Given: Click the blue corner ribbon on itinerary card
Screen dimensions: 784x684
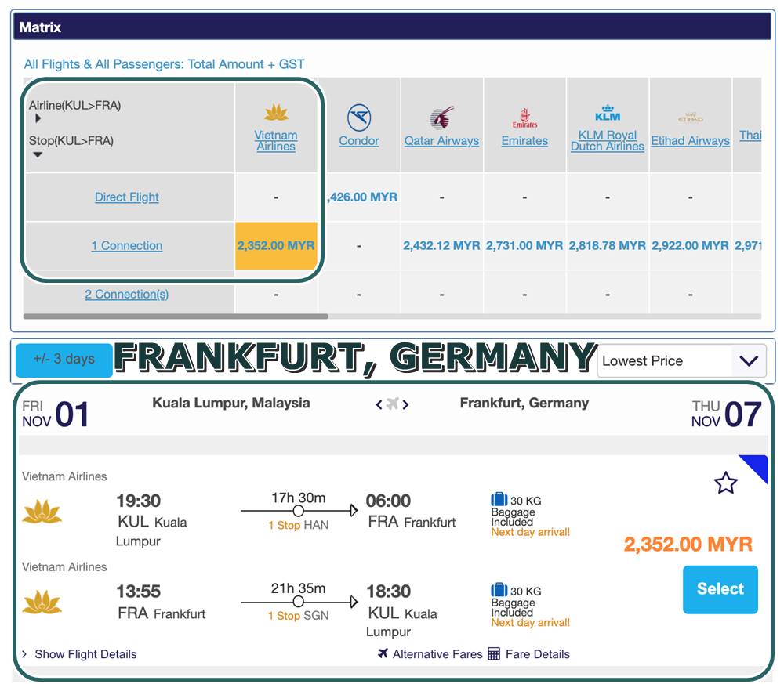Looking at the screenshot, I should tap(757, 466).
